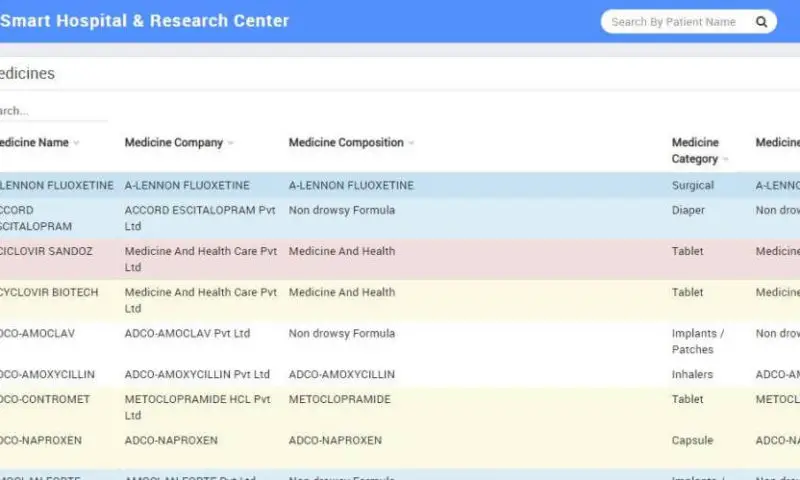800x480 pixels.
Task: Select the ADCO-NAPROXEN company cell
Action: click(x=171, y=440)
